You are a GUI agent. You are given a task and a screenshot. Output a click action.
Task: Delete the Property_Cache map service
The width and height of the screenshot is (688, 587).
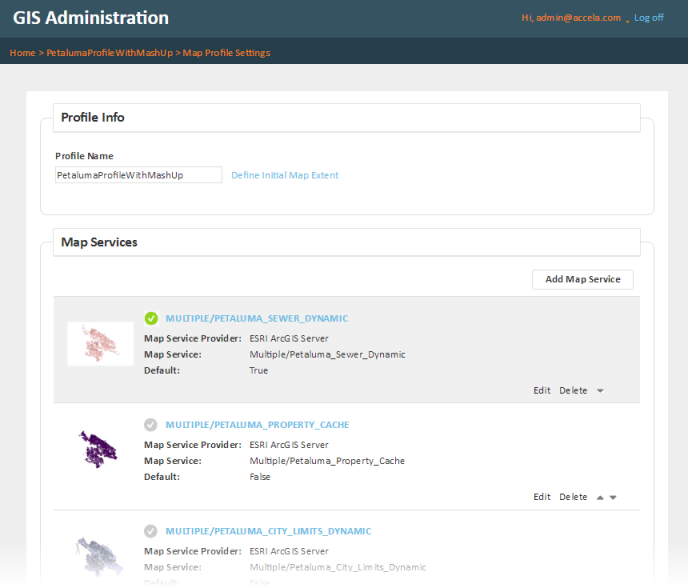tap(573, 497)
